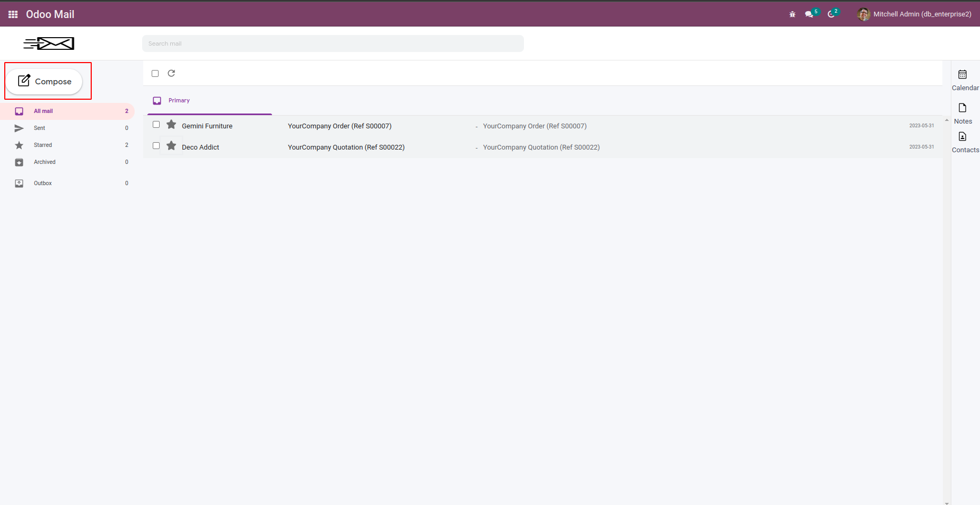Open the debug bug icon
This screenshot has height=505, width=980.
click(792, 14)
